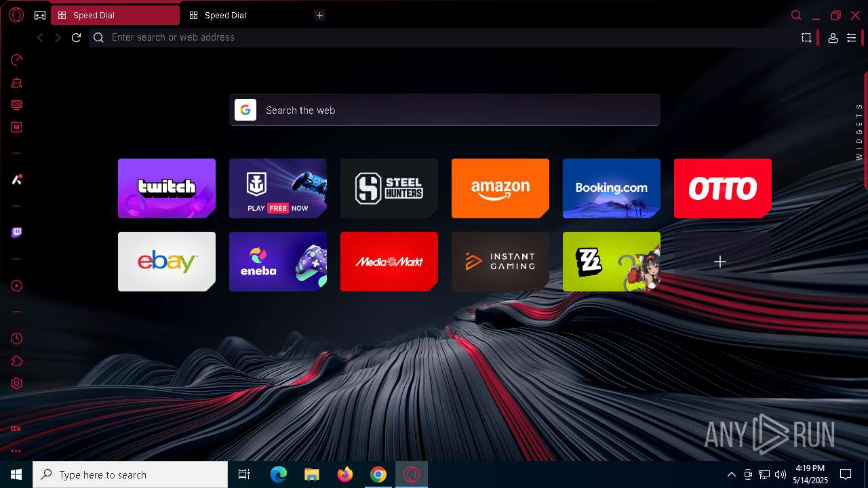Screen dimensions: 868x488
Task: Launch Microsoft Edge from taskbar
Action: [279, 474]
